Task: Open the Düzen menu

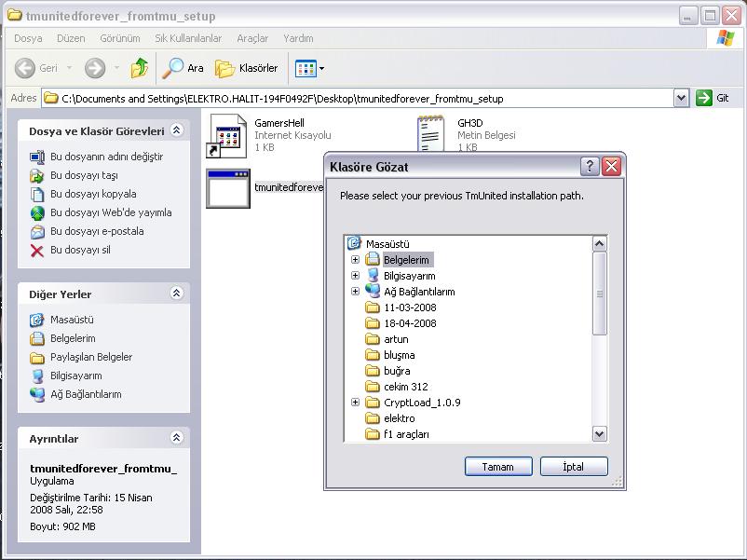Action: coord(71,38)
